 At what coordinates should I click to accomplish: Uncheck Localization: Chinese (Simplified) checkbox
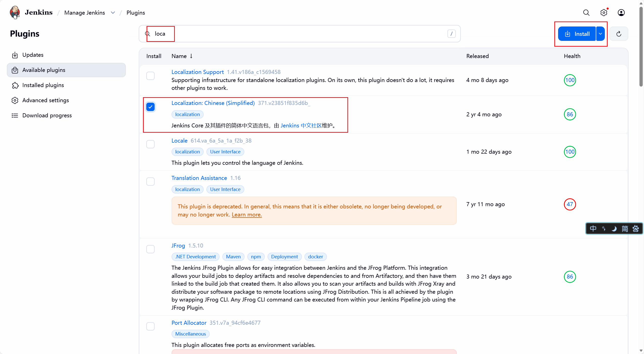coord(151,107)
